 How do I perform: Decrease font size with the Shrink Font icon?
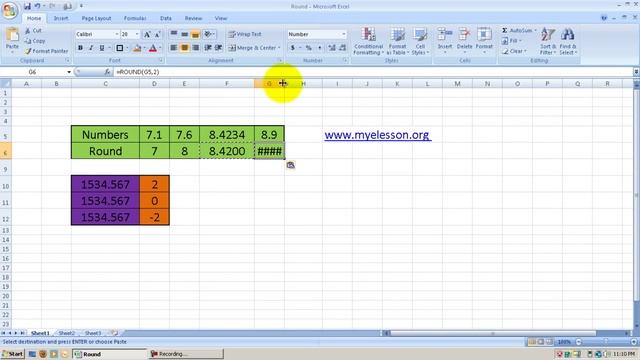(x=157, y=34)
